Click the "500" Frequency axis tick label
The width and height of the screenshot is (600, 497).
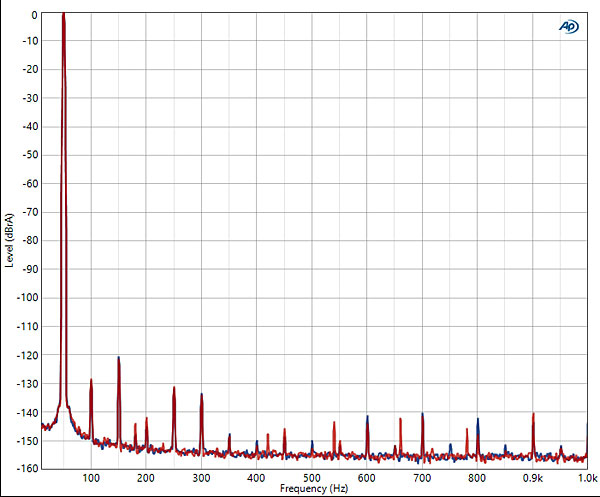312,478
